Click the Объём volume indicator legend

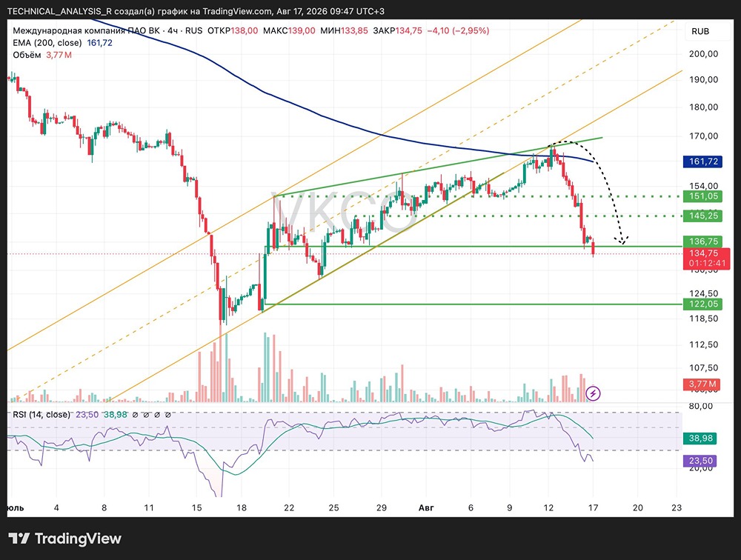tap(27, 56)
